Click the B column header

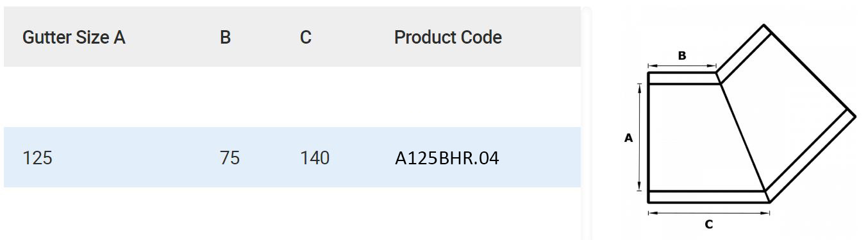point(225,37)
